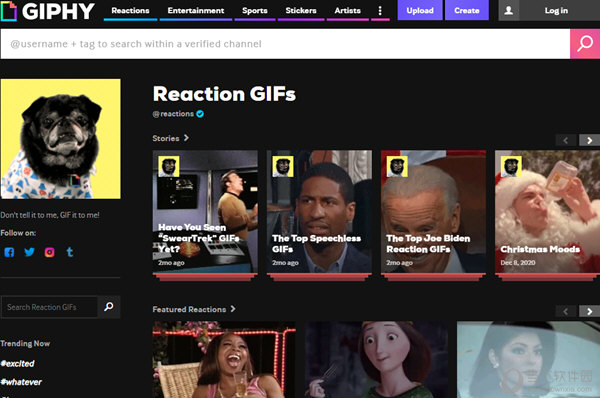Open the laughing woman featured GIF
Viewport: 600px width, 398px height.
[x=224, y=359]
